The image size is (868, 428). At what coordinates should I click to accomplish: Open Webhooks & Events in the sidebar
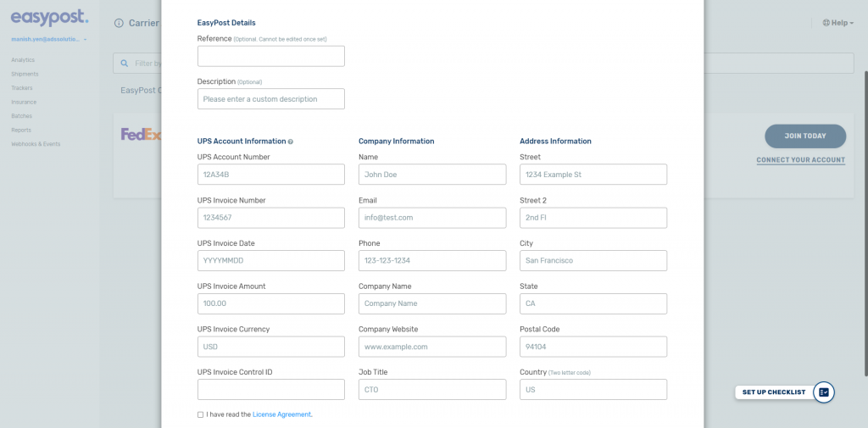click(x=36, y=144)
